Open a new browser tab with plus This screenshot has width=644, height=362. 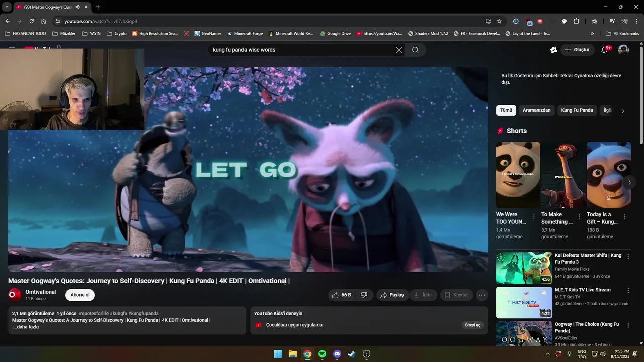[98, 7]
